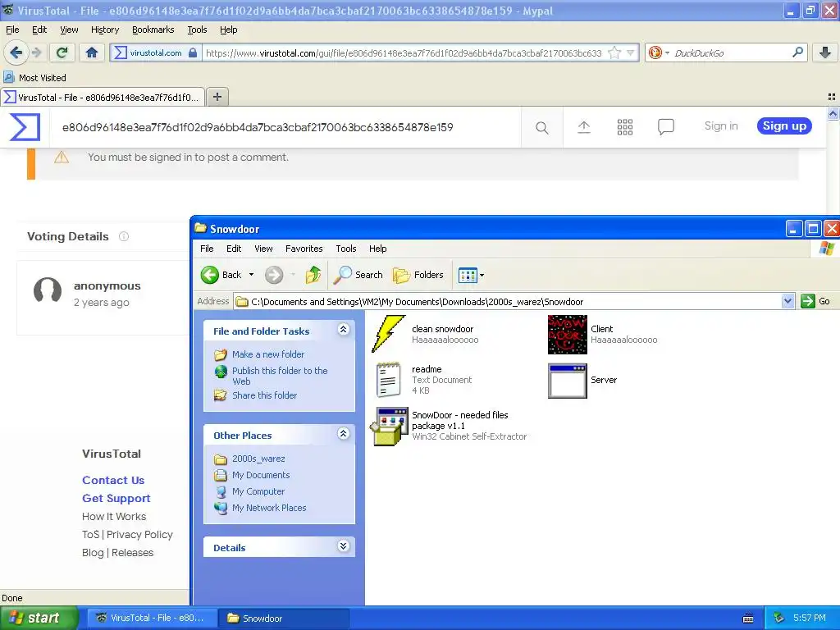
Task: Click the anonymous user avatar
Action: tap(48, 291)
